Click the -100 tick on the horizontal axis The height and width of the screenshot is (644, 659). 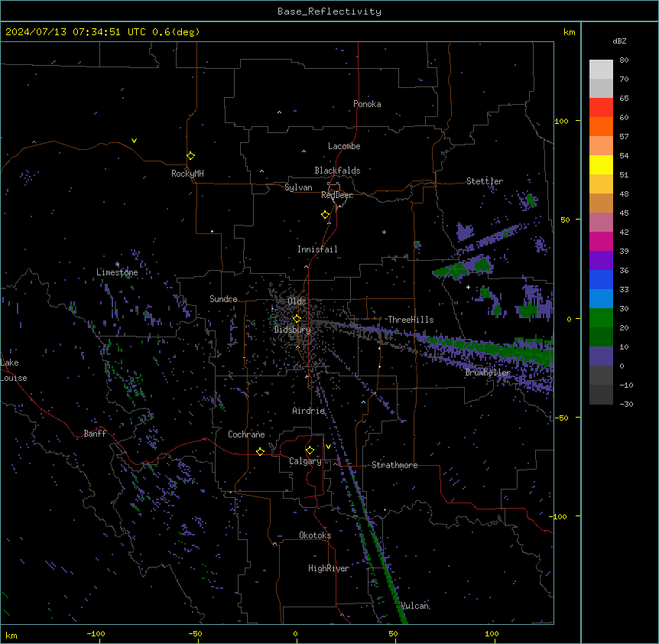[96, 633]
